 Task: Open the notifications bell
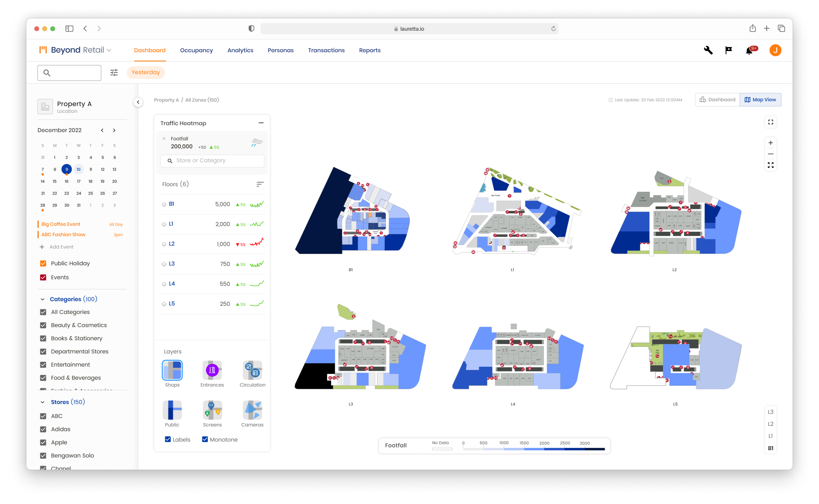749,51
